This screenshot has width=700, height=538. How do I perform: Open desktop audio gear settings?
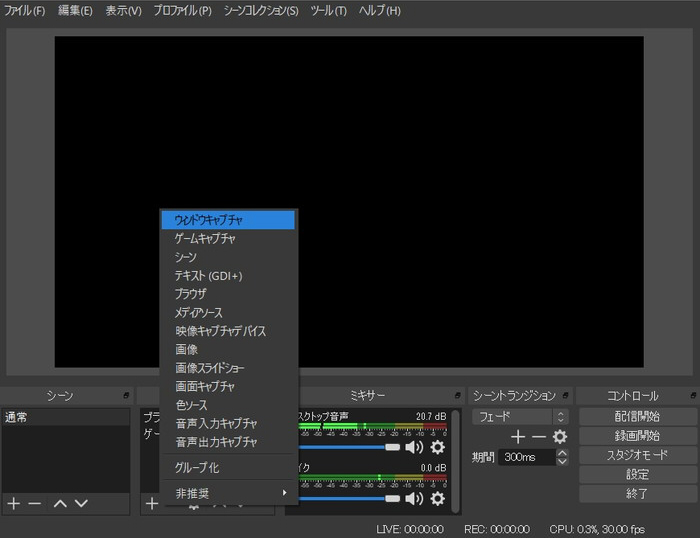pyautogui.click(x=438, y=447)
